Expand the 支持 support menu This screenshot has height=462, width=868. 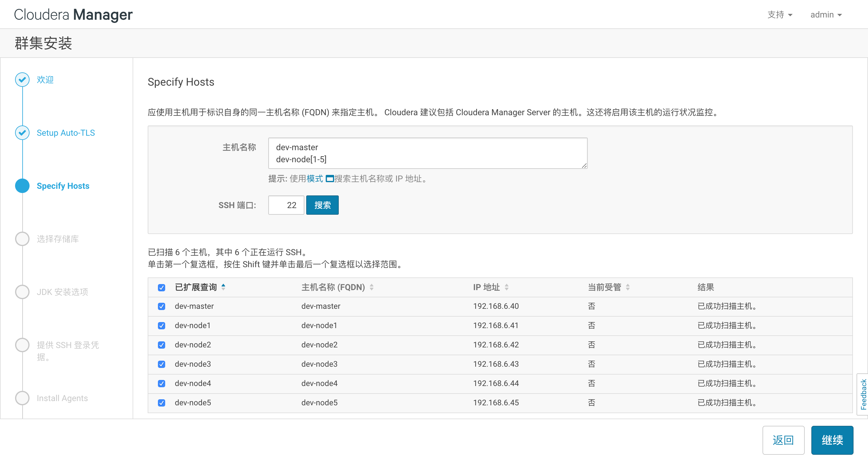(x=780, y=14)
